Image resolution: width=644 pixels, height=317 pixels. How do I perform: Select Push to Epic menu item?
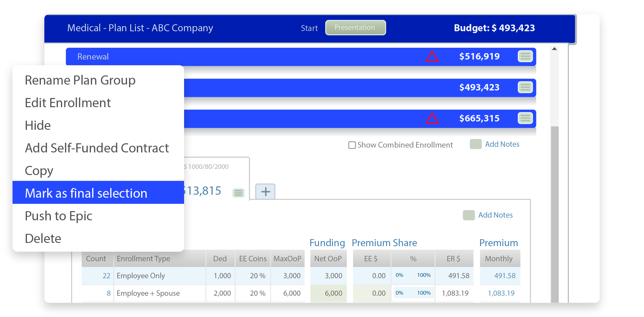[x=98, y=216]
